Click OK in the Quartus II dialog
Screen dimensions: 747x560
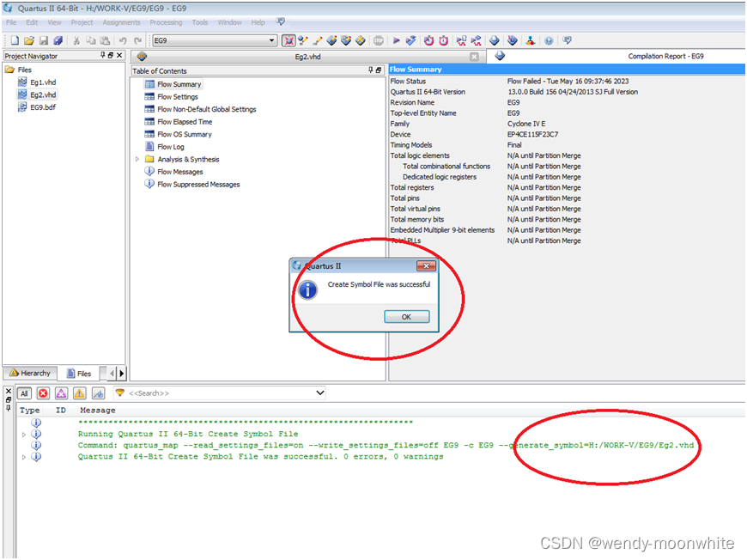coord(407,317)
